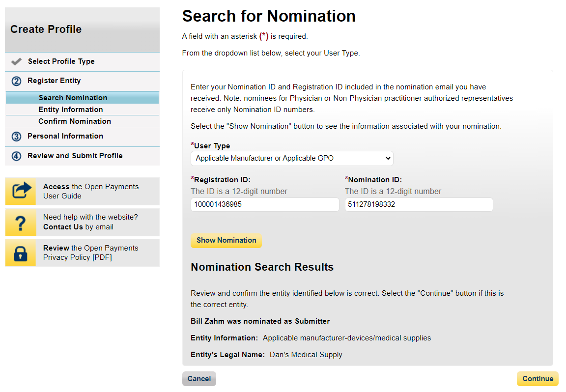The width and height of the screenshot is (566, 392).
Task: Click the share arrow User Guide icon
Action: pos(21,191)
